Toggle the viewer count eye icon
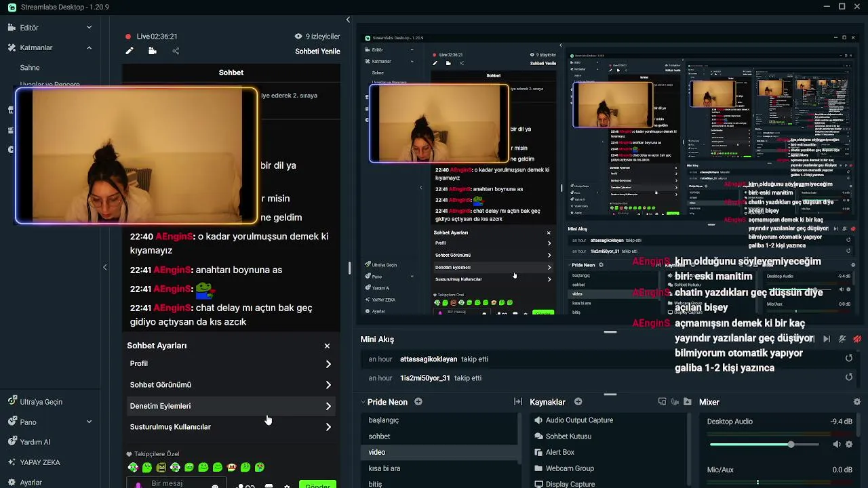Image resolution: width=868 pixels, height=488 pixels. (x=298, y=37)
